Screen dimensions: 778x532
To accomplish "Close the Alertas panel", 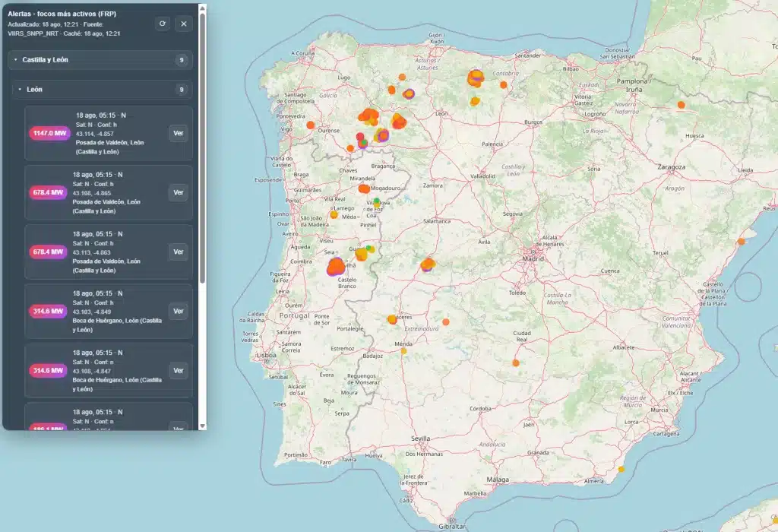I will pos(183,24).
